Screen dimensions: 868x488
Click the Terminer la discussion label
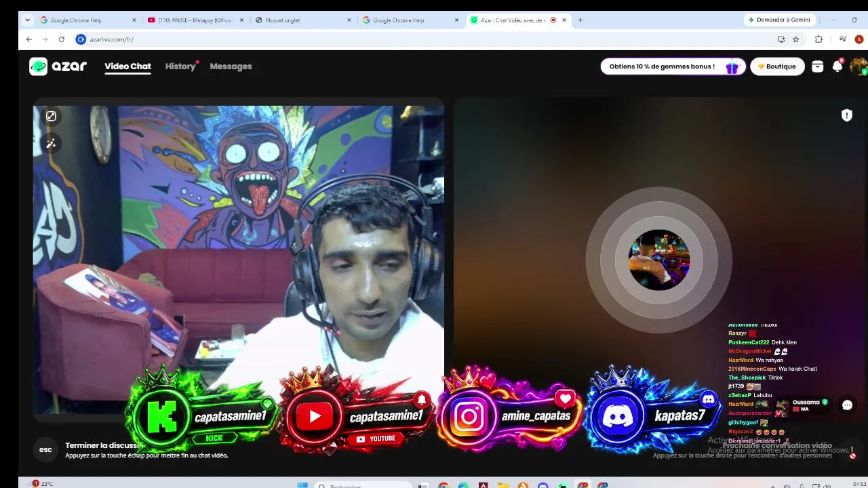(102, 445)
